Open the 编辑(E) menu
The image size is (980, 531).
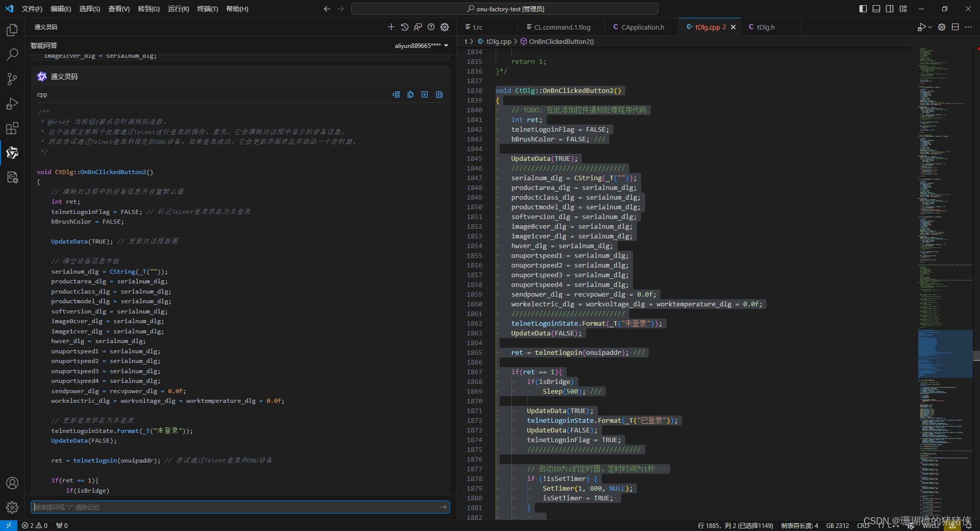coord(61,9)
